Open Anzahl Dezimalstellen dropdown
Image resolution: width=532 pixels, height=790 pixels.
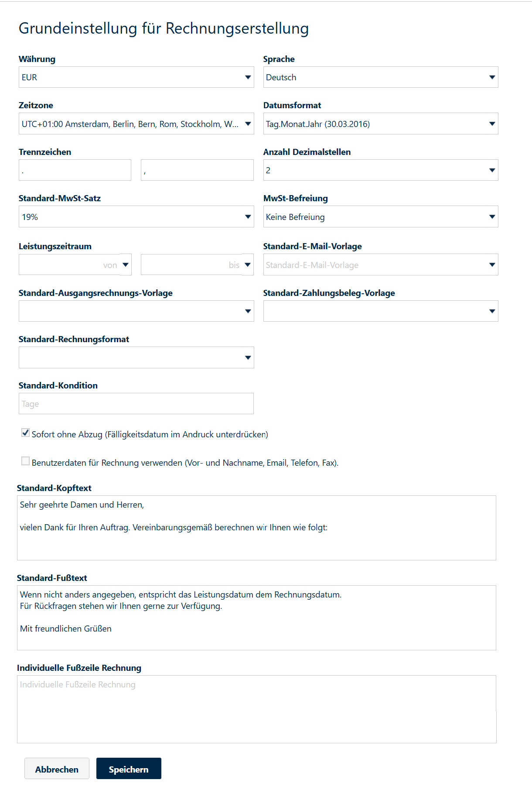click(380, 170)
